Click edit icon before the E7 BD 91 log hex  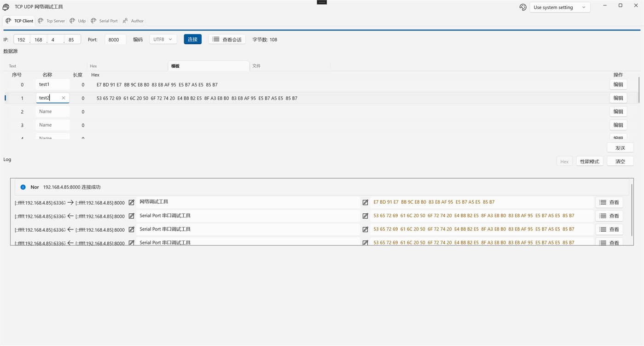[366, 202]
